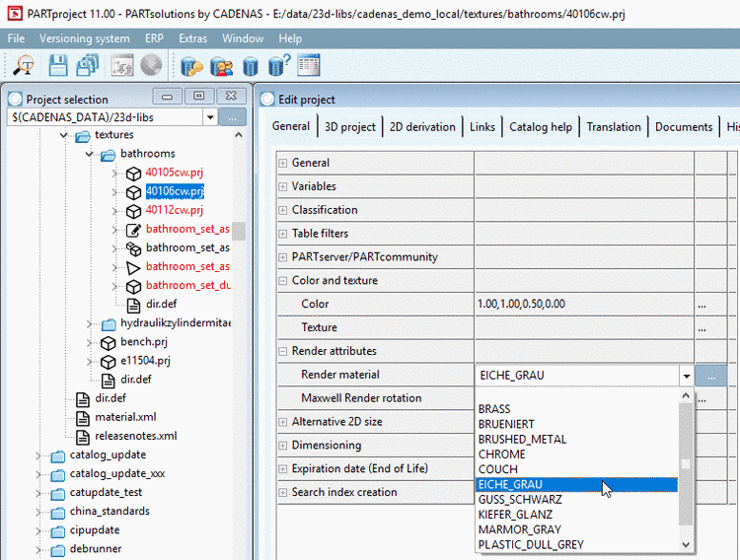Click the table list toolbar icon

309,66
